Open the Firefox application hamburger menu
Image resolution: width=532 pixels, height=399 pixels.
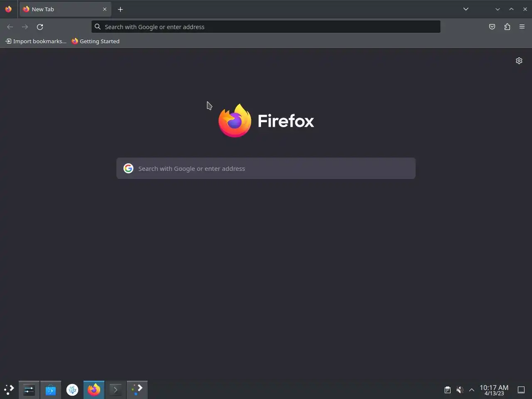[x=522, y=27]
